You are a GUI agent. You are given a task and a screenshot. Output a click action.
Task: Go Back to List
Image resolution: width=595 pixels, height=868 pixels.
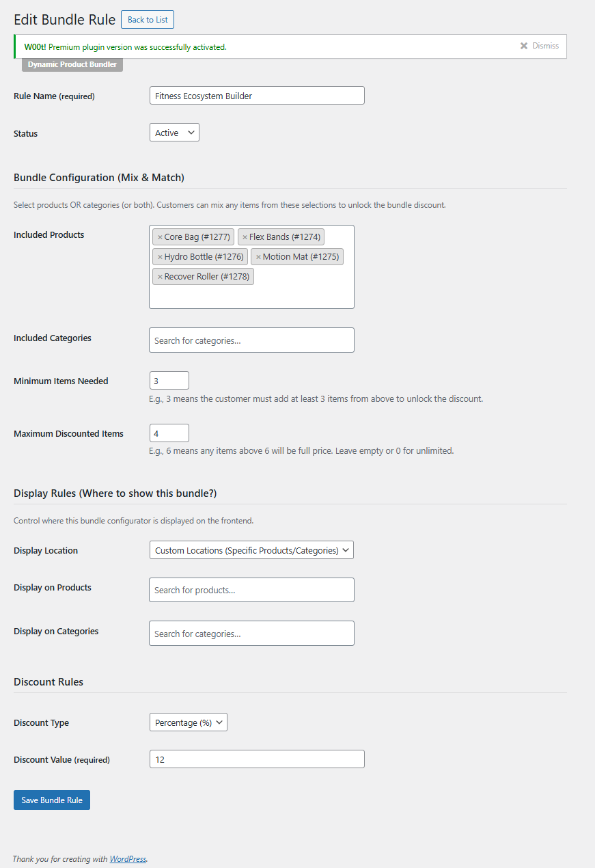(x=148, y=20)
